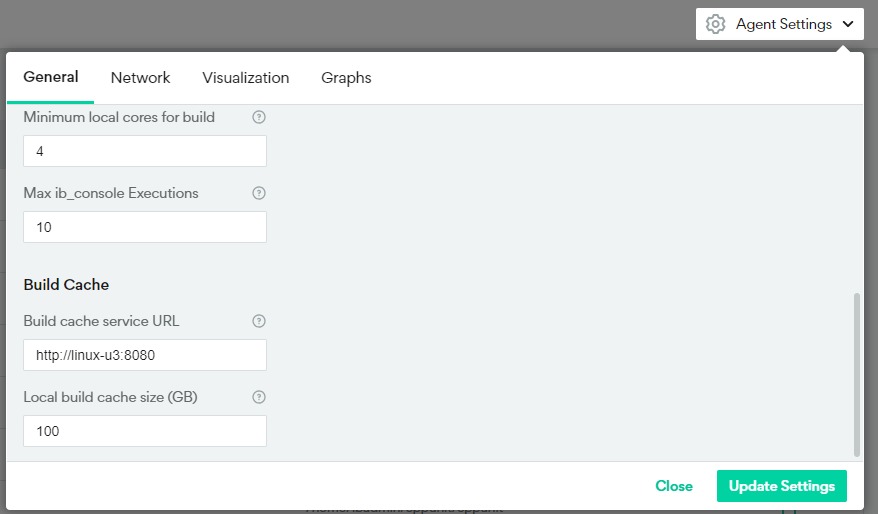878x514 pixels.
Task: Click help icon for Max ib_console Executions
Action: click(x=259, y=193)
